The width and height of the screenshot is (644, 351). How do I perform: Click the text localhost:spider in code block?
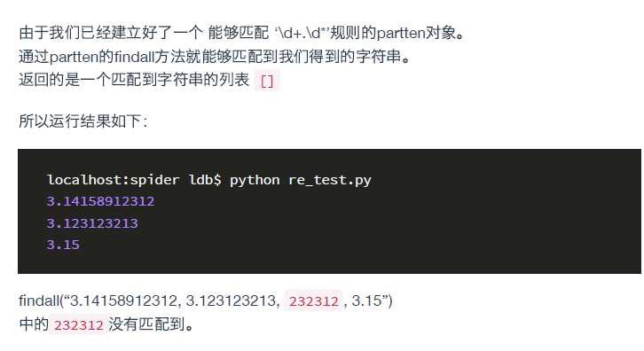coord(113,180)
